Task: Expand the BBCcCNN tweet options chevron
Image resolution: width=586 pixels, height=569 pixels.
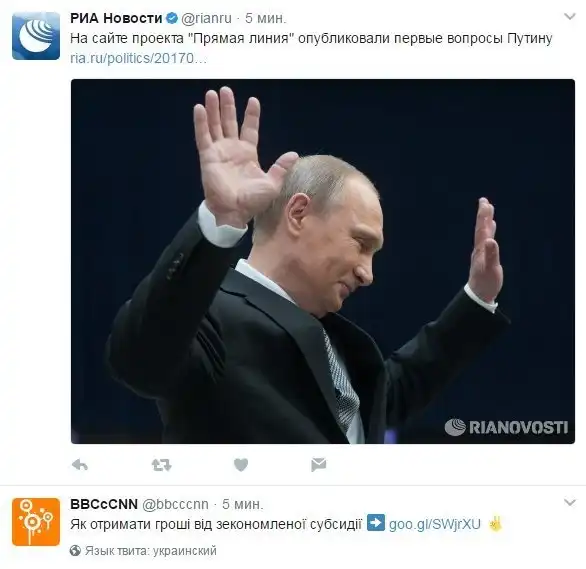Action: coord(570,502)
